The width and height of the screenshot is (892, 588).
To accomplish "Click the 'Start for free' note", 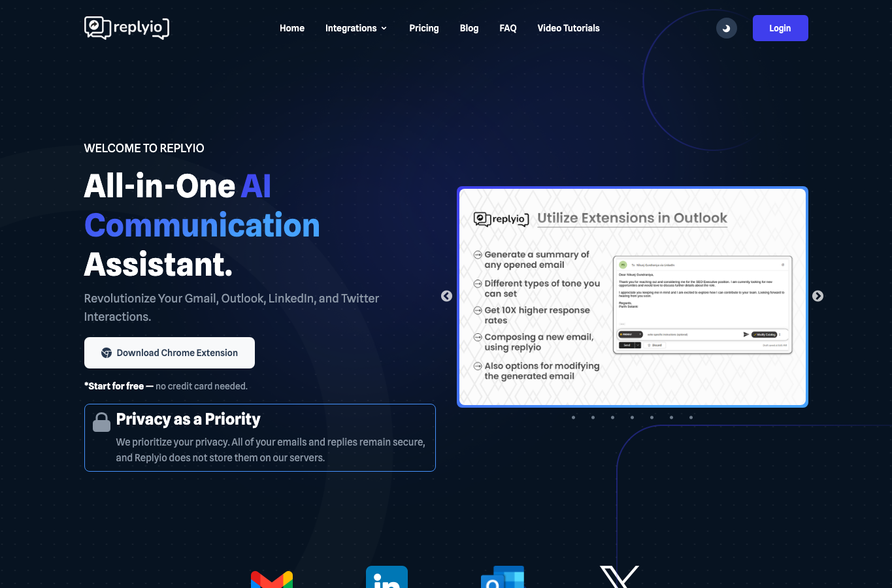I will (x=166, y=386).
